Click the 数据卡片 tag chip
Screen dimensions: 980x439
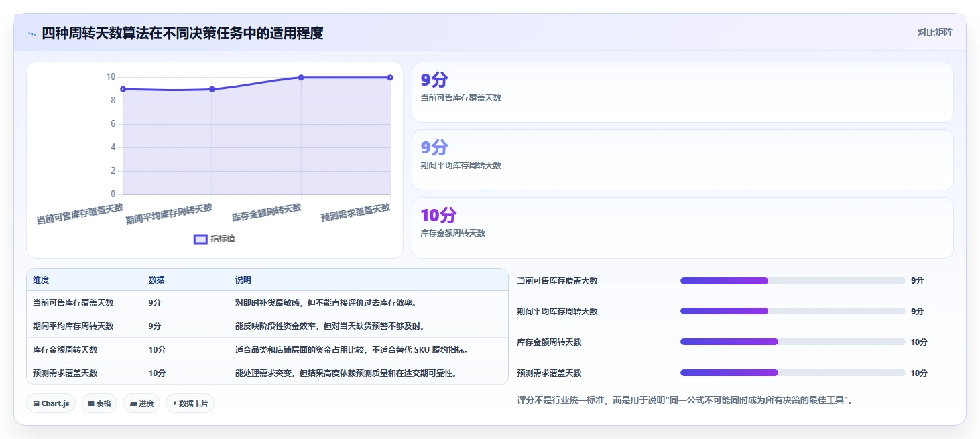(190, 403)
